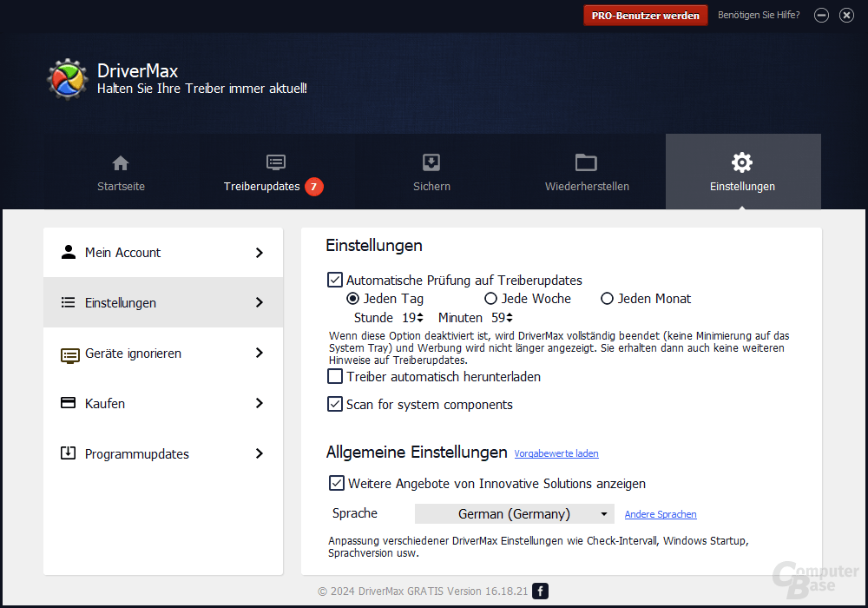
Task: Click the Mein Account person icon
Action: [x=68, y=252]
